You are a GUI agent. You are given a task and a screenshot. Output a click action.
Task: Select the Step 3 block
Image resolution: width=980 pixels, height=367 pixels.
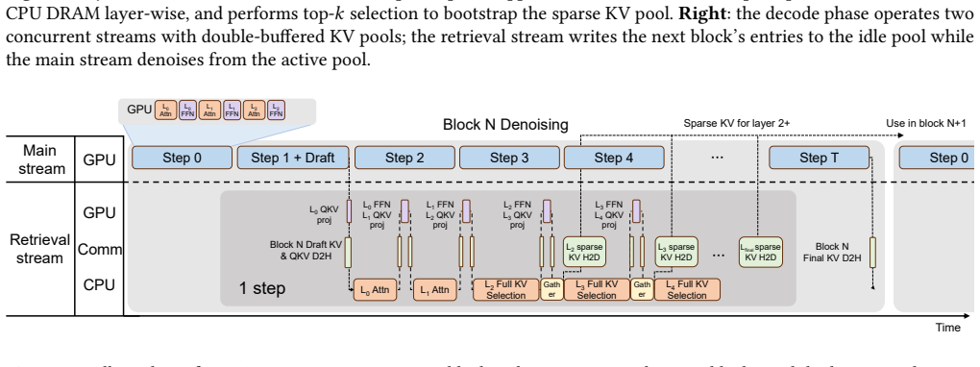click(x=509, y=158)
